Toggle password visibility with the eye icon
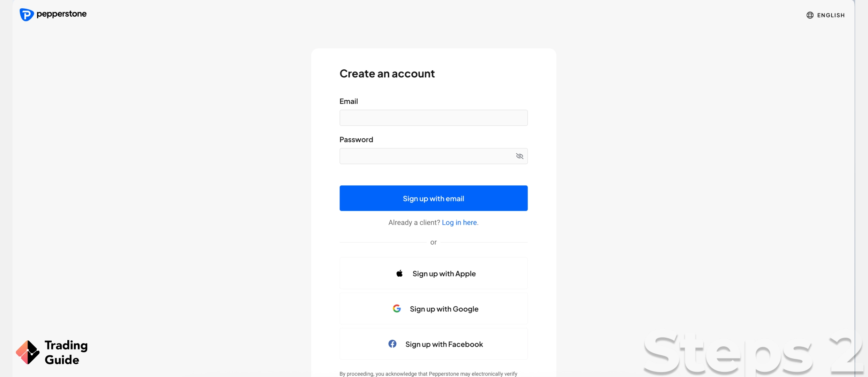Image resolution: width=868 pixels, height=377 pixels. tap(519, 156)
